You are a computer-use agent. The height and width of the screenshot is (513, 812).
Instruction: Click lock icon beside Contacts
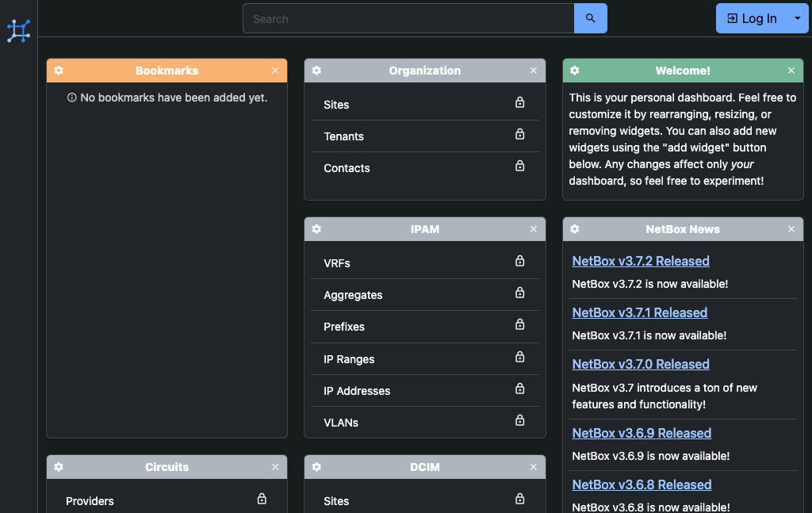(520, 166)
